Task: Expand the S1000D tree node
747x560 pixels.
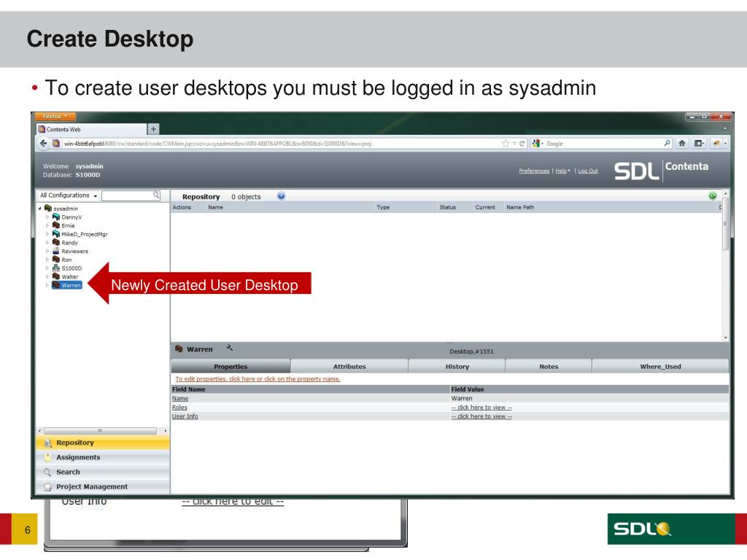Action: coord(47,268)
